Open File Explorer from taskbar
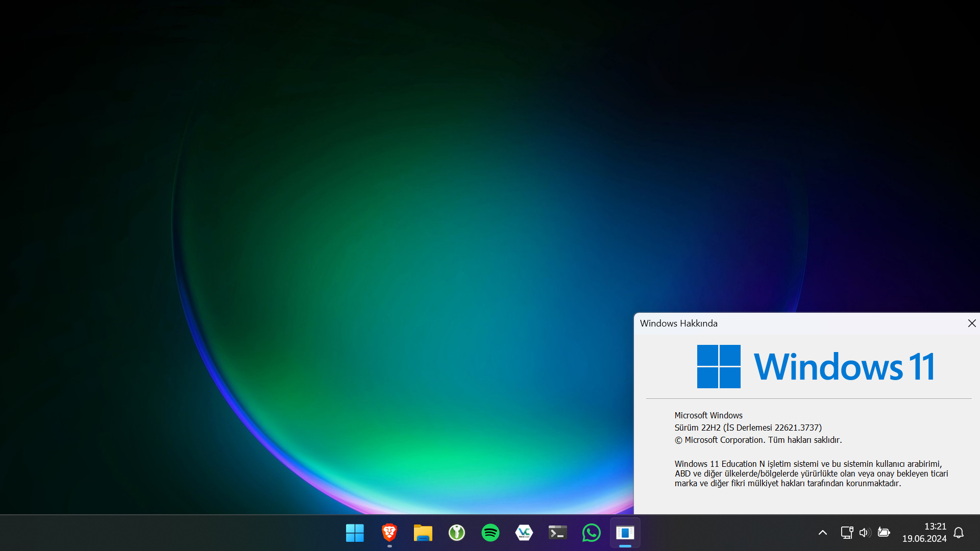The image size is (980, 551). coord(423,533)
